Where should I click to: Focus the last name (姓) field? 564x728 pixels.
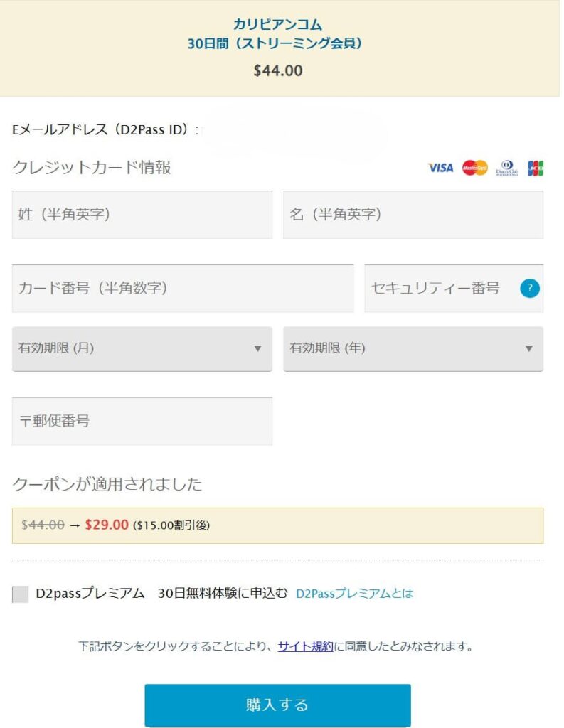click(142, 215)
